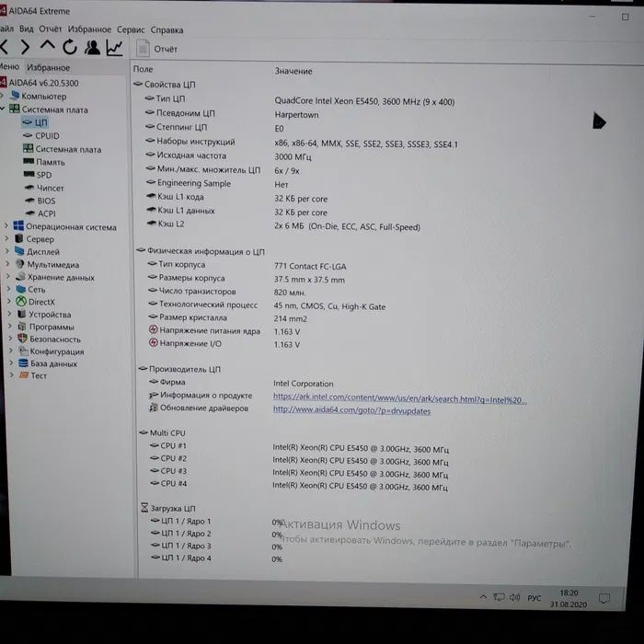This screenshot has width=644, height=644.
Task: Open the graph chart toolbar icon
Action: click(x=114, y=48)
